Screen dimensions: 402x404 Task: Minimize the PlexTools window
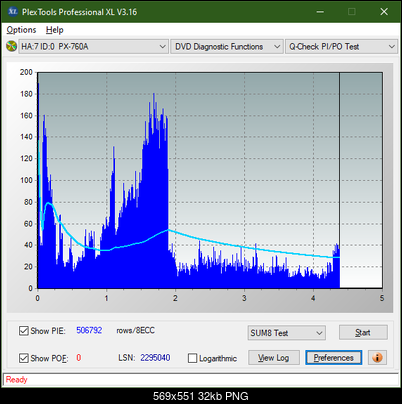coord(320,12)
